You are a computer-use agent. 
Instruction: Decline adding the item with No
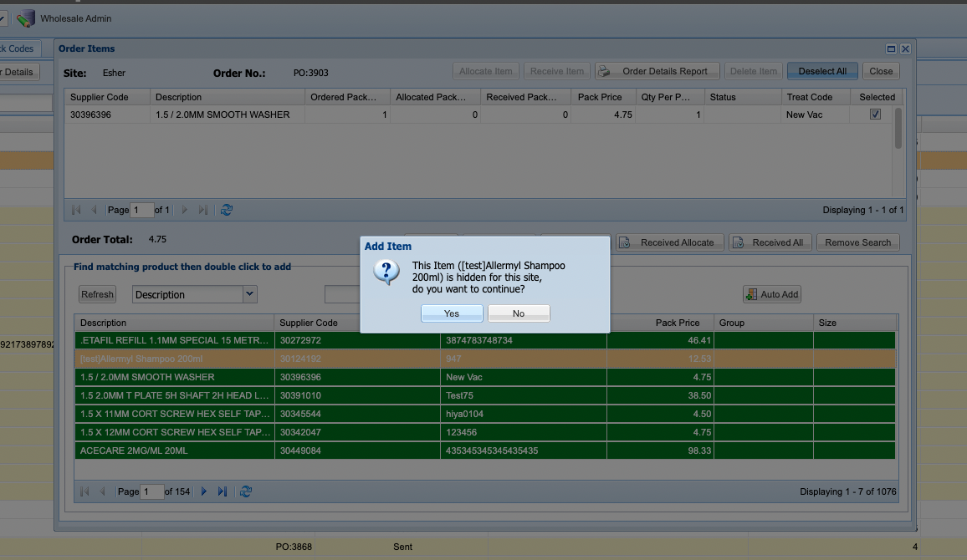point(519,313)
